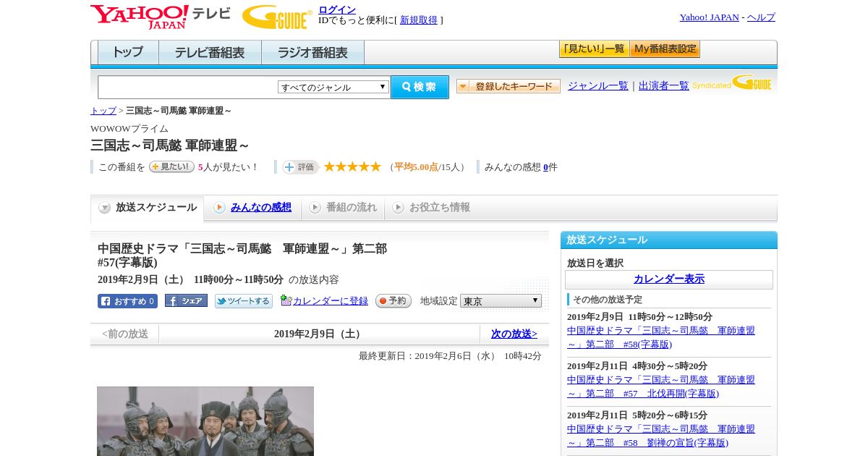Click the My番組表設定 button
Image resolution: width=868 pixels, height=456 pixels.
click(665, 49)
